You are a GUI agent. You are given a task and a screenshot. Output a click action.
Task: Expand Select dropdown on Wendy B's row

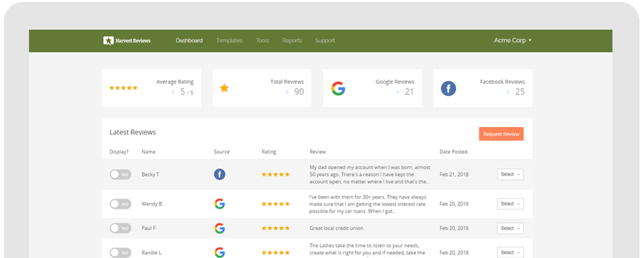pos(510,204)
